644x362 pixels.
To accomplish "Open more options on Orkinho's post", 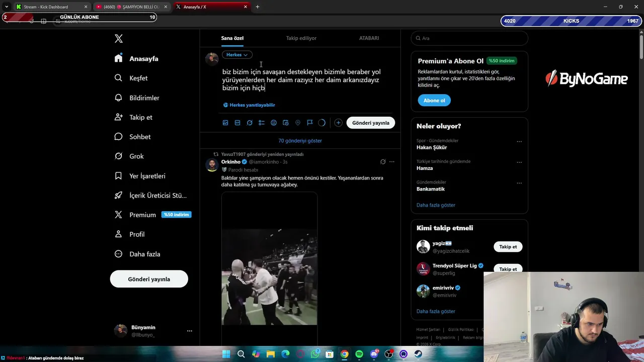I will (392, 162).
